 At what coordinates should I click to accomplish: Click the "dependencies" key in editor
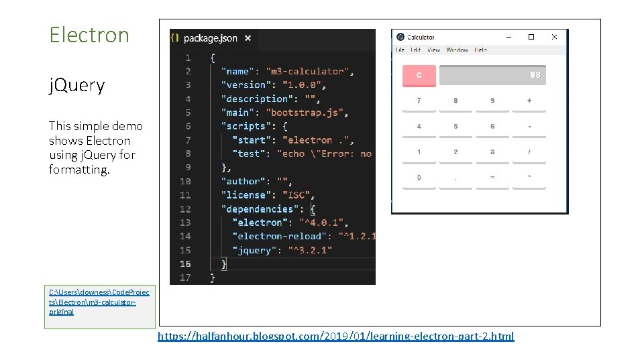pos(260,209)
